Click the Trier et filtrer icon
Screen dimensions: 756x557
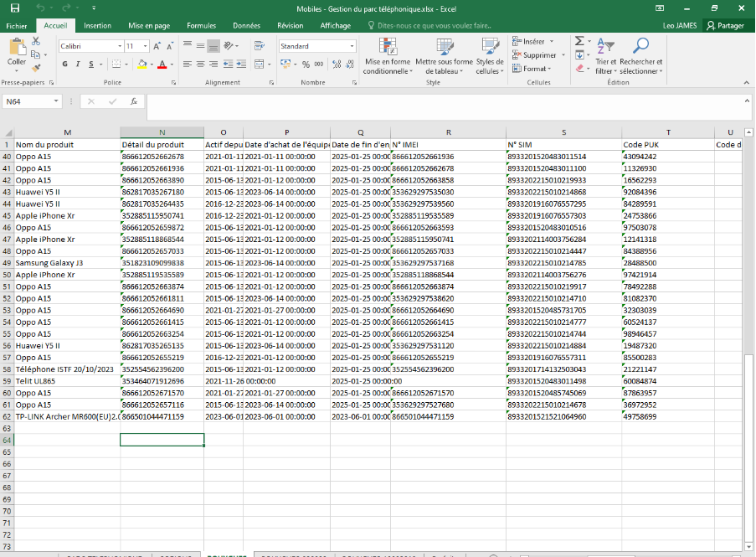click(x=604, y=46)
